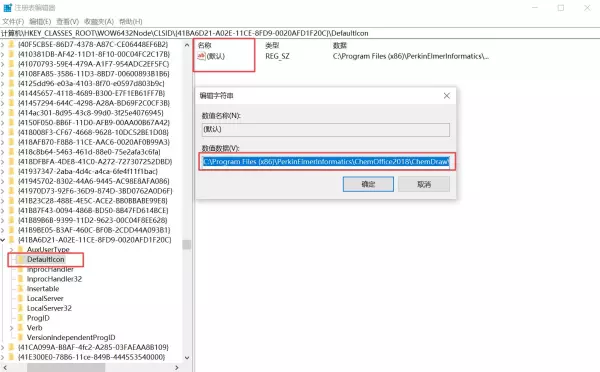Click folder icon of {41B87F43-0094-4868-BD50-8B47FD6148CE}
Viewport: 600px width, 372px height.
point(11,210)
